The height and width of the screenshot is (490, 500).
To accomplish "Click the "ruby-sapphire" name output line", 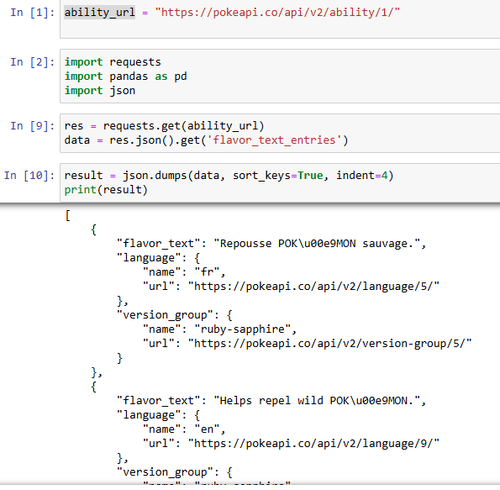I will click(220, 329).
